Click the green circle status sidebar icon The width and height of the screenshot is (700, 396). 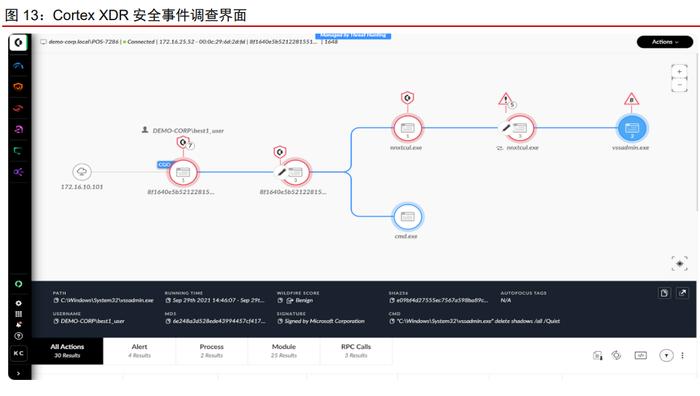pyautogui.click(x=18, y=284)
